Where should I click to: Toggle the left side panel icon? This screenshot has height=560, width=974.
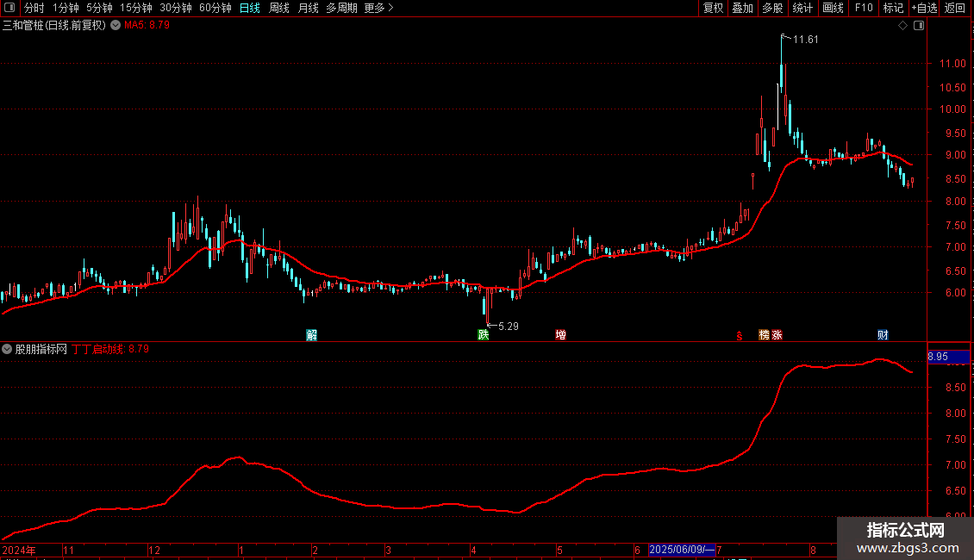pyautogui.click(x=9, y=8)
